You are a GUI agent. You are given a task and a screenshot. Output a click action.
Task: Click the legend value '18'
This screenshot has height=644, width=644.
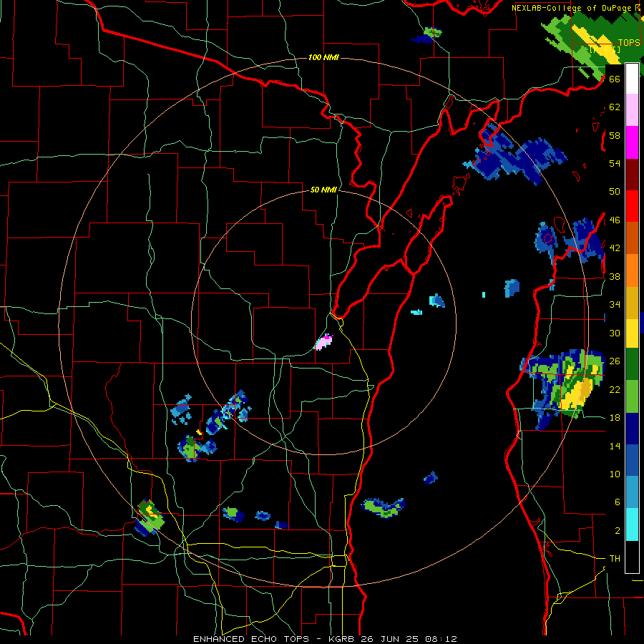tap(615, 418)
